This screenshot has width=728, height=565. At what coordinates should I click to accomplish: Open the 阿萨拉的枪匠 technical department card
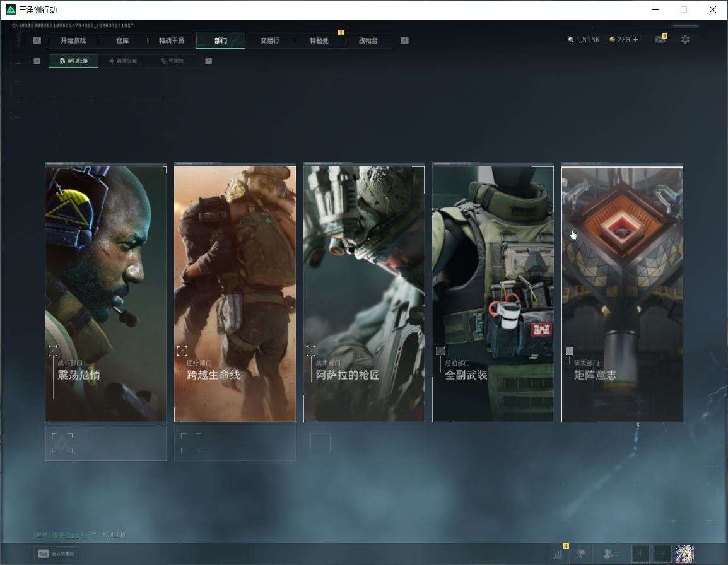pyautogui.click(x=364, y=294)
